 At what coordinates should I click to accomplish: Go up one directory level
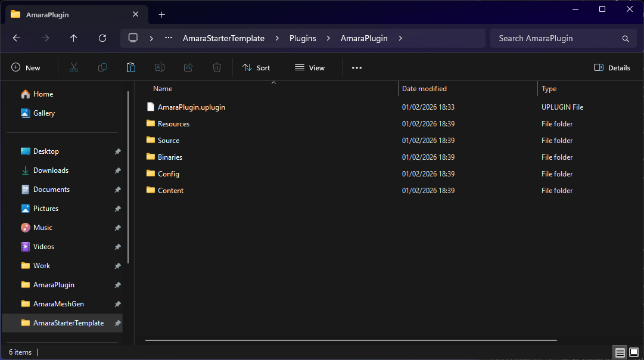coord(74,38)
